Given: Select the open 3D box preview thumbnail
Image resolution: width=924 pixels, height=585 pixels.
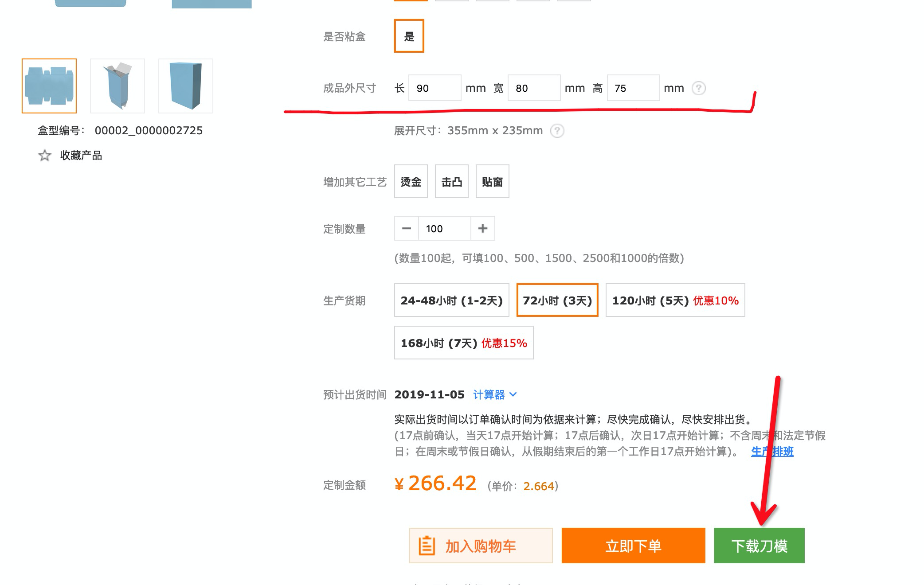Looking at the screenshot, I should 117,85.
